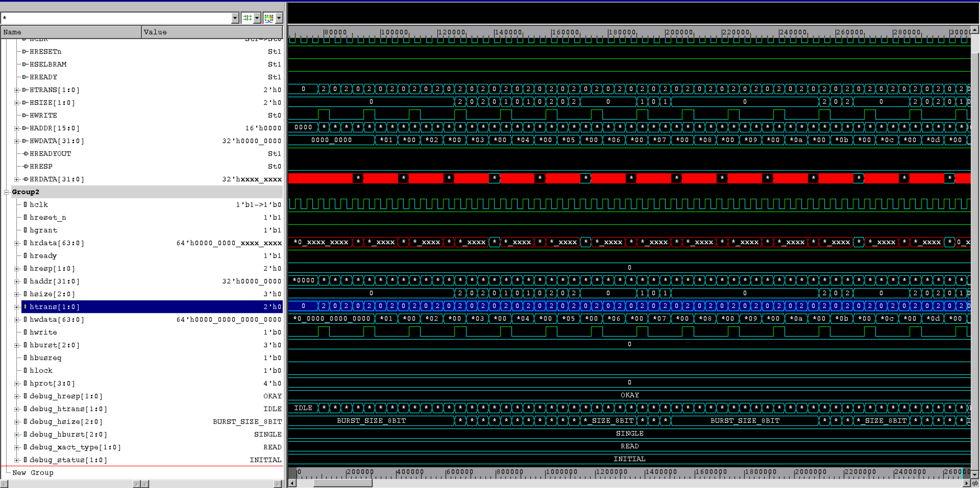This screenshot has width=980, height=488.
Task: Click the hbusreq signal icon
Action: click(x=25, y=358)
